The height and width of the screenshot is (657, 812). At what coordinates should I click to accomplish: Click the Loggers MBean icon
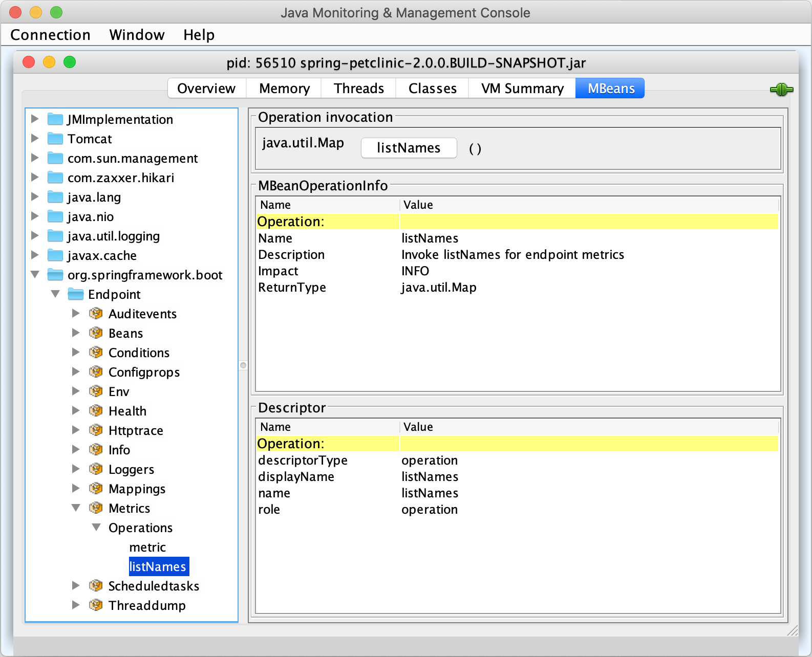point(96,469)
